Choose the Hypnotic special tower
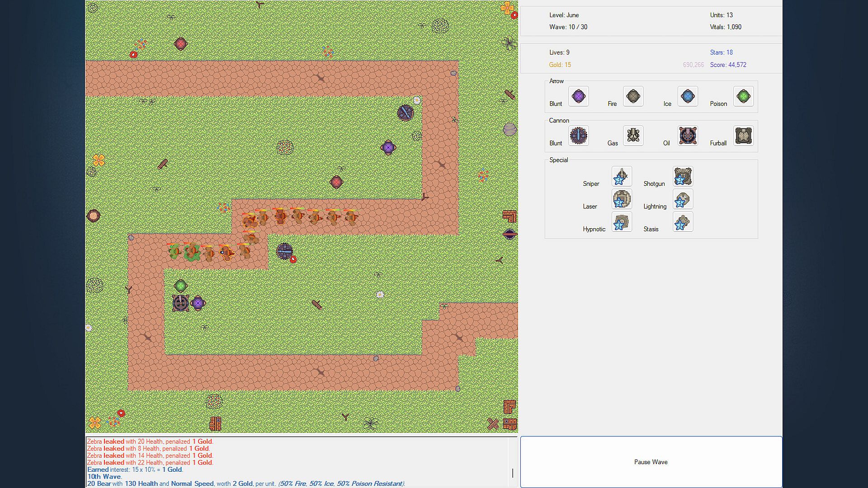The width and height of the screenshot is (868, 488). click(622, 222)
